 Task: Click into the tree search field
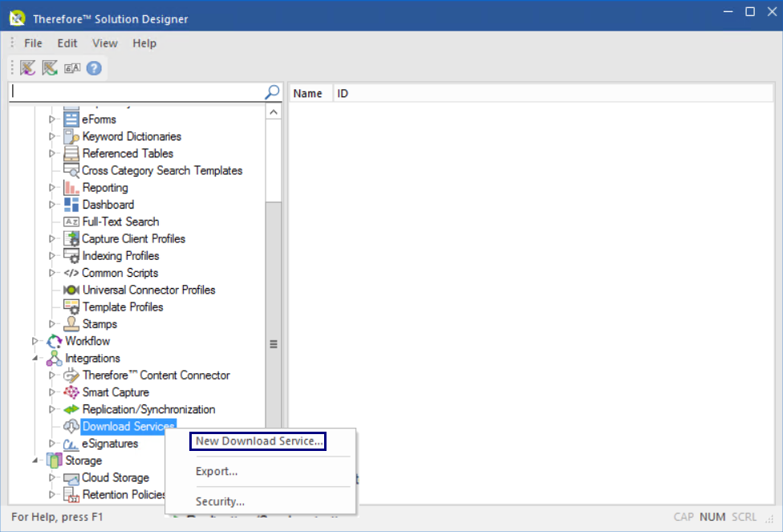[x=136, y=92]
